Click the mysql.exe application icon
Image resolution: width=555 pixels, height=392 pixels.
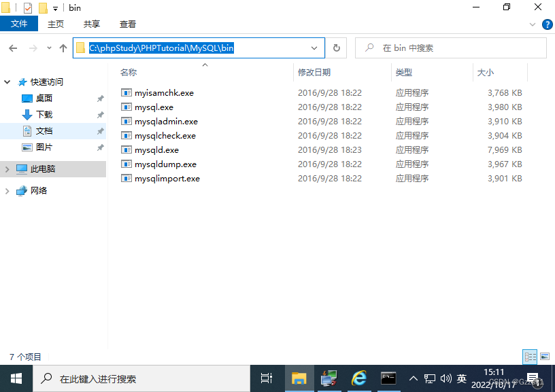pyautogui.click(x=127, y=107)
